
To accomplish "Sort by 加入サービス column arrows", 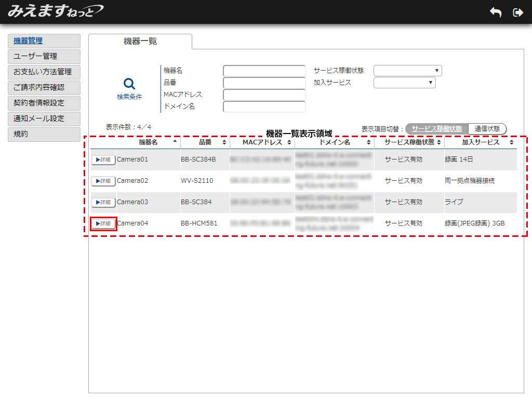I will [x=511, y=142].
